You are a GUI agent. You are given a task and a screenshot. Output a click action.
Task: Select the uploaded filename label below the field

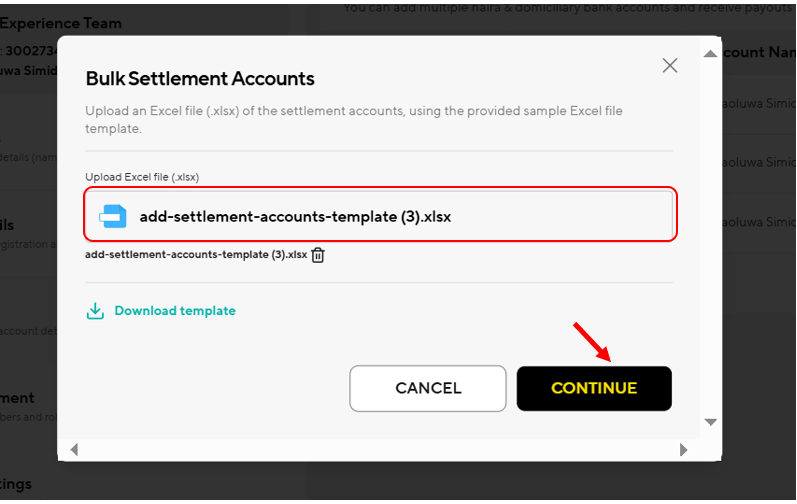tap(196, 255)
